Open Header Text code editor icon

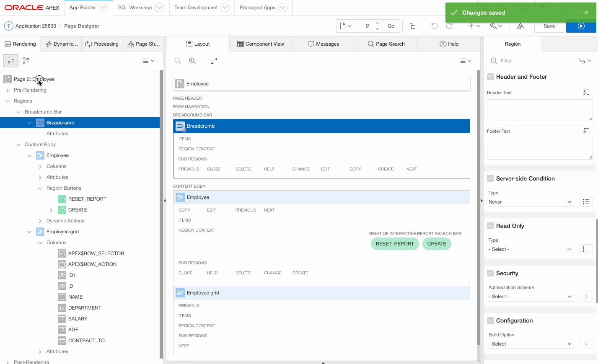pos(586,93)
